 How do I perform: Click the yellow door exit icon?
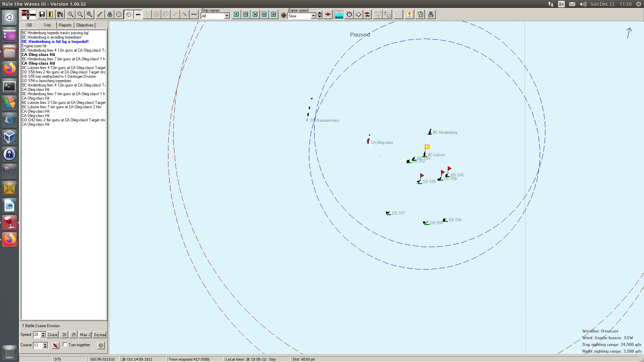coord(51,14)
